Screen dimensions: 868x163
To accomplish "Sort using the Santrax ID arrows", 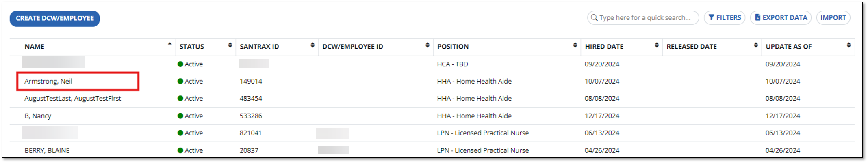I will (x=312, y=45).
